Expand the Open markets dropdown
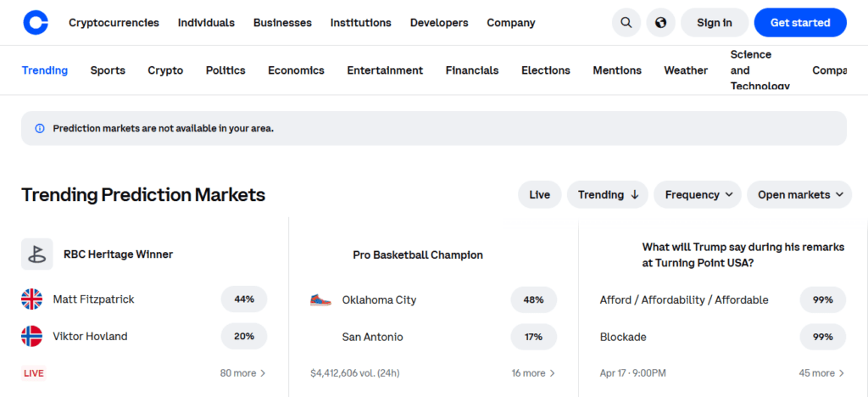This screenshot has height=397, width=868. (x=799, y=195)
